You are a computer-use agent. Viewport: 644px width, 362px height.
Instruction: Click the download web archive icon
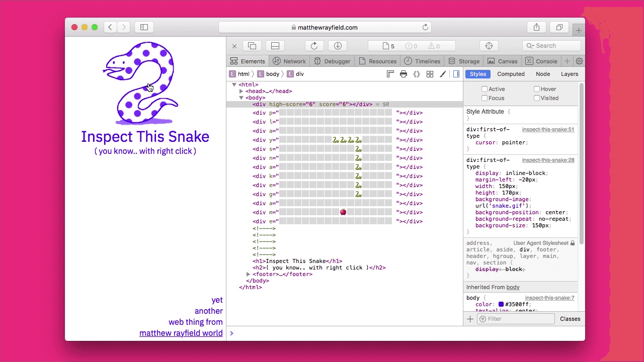click(338, 46)
